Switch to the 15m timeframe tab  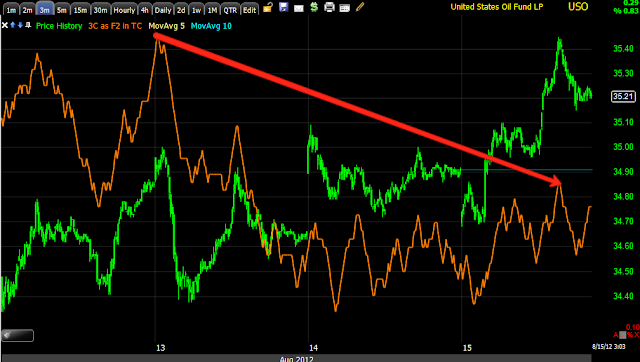(80, 10)
